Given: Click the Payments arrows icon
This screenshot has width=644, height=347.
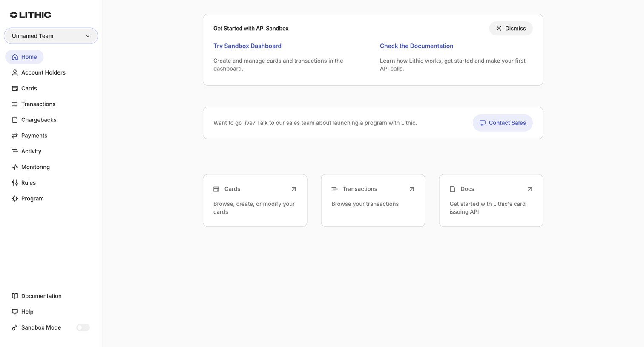Looking at the screenshot, I should tap(15, 136).
